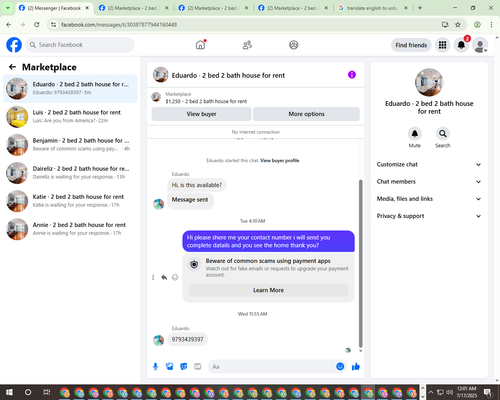Choose a sticker icon in composer
Image resolution: width=500 pixels, height=400 pixels.
coord(184,367)
